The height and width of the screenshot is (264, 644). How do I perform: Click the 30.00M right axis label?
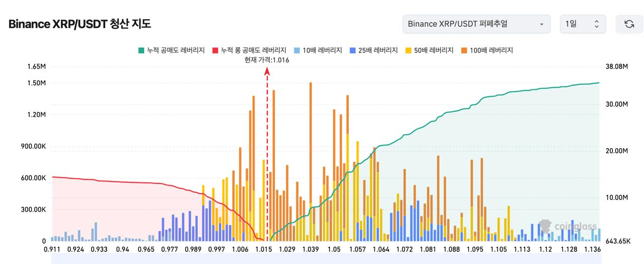coord(616,104)
